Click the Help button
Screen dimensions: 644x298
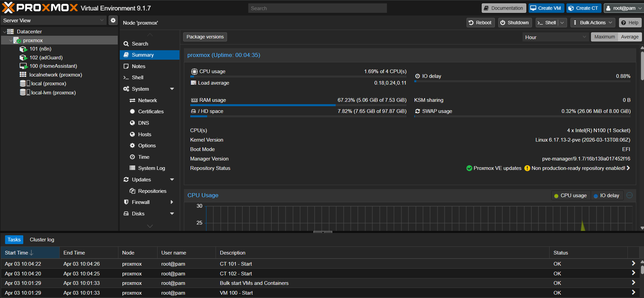point(630,23)
